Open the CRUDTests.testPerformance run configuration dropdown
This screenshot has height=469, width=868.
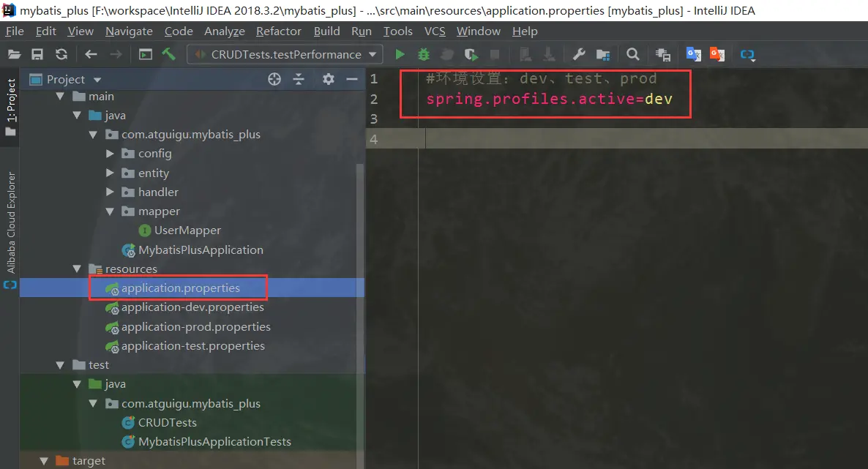[x=285, y=54]
